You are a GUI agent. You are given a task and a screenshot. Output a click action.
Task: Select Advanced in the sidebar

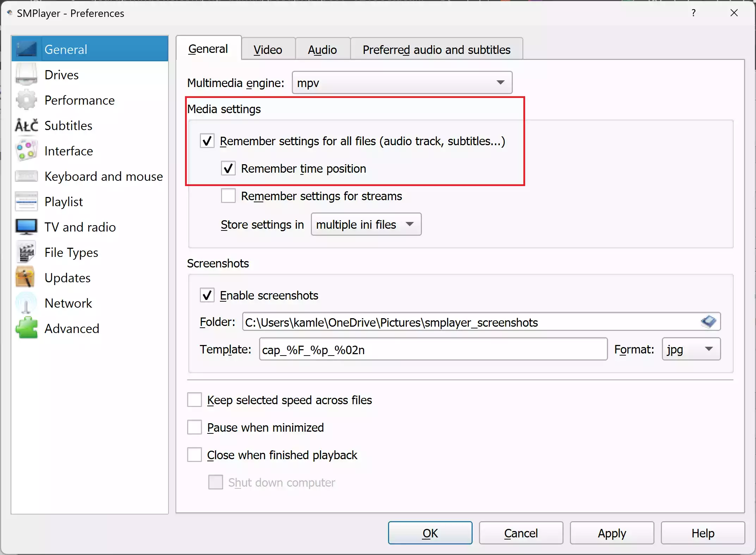[x=72, y=328]
